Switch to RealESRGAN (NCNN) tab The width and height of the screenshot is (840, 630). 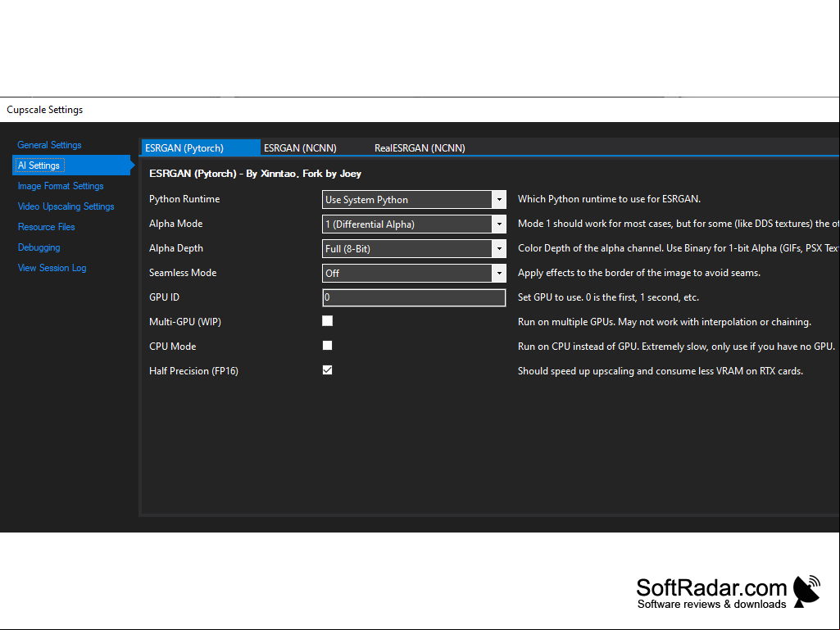coord(420,147)
